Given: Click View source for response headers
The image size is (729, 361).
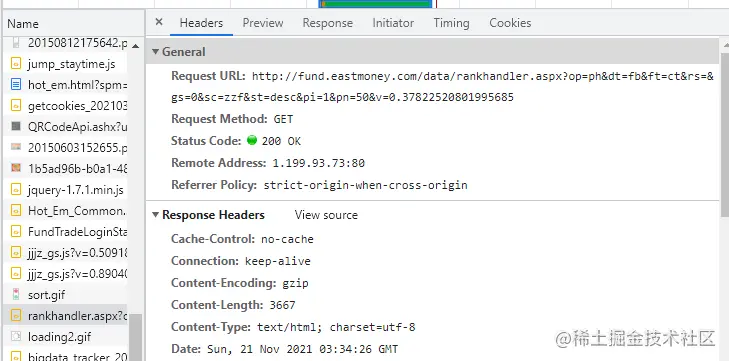Looking at the screenshot, I should click(x=326, y=215).
